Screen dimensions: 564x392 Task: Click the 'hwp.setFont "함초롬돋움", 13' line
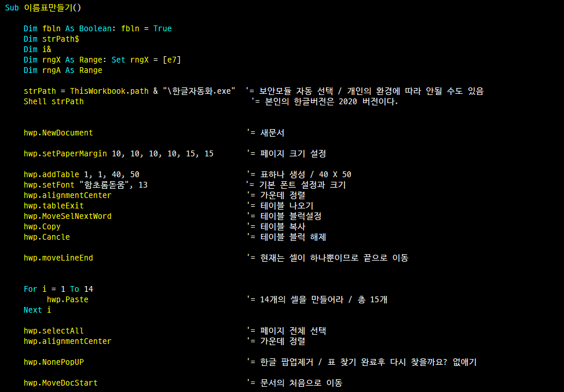tap(86, 185)
